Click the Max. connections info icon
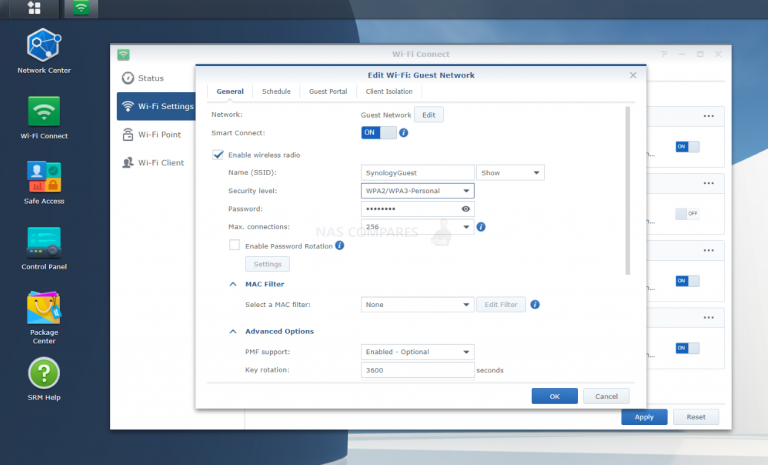Viewport: 768px width, 465px height. (481, 227)
